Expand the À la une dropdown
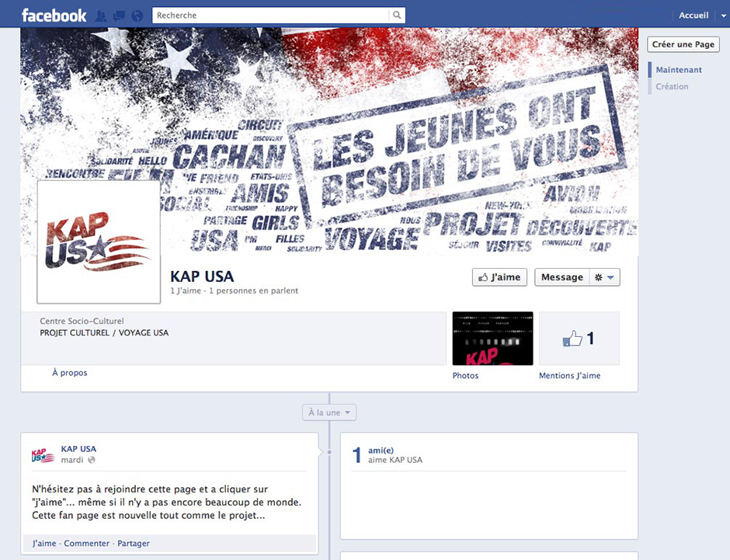The image size is (730, 560). 329,412
